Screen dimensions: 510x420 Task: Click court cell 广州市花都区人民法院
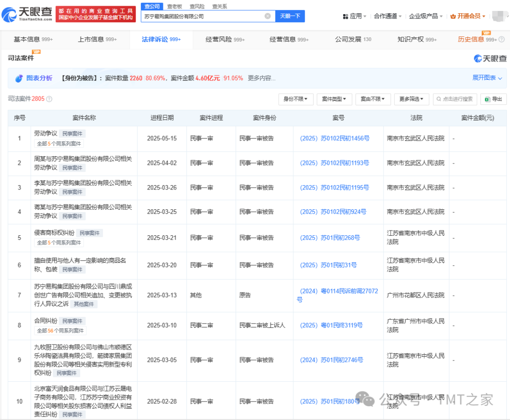point(416,295)
